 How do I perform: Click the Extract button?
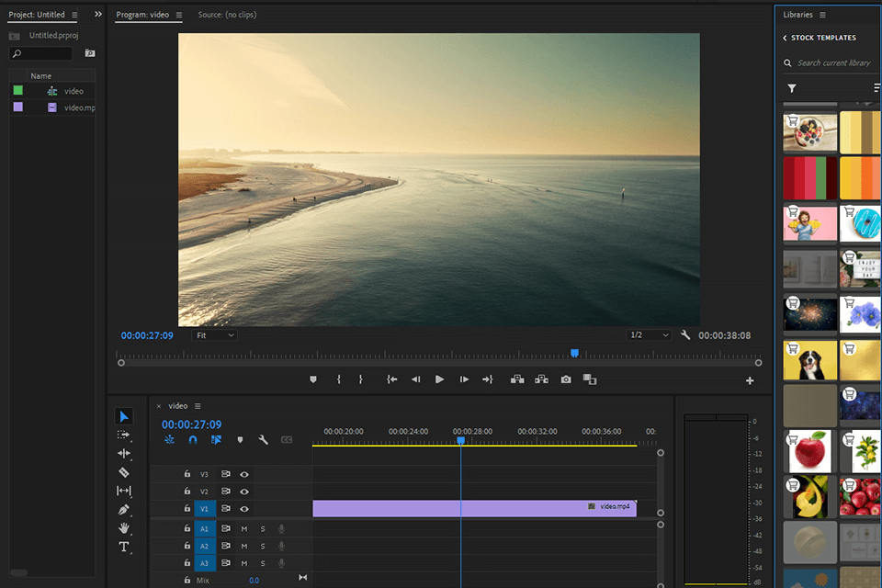point(542,379)
